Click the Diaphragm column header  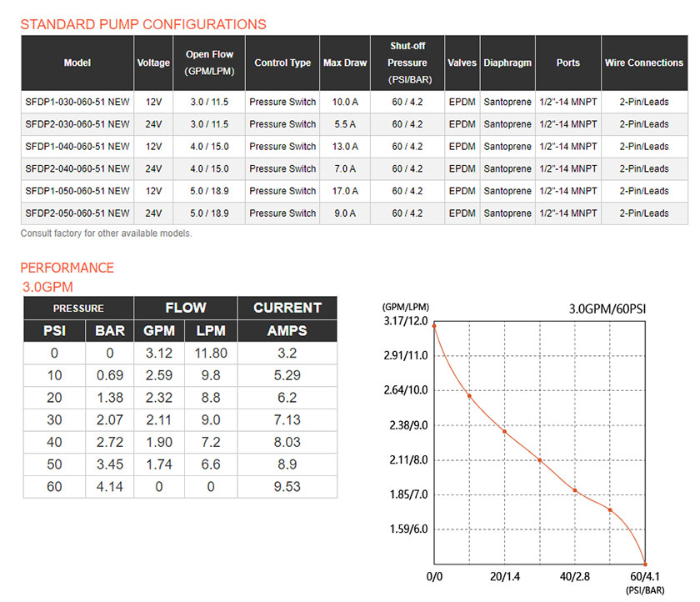tap(507, 63)
